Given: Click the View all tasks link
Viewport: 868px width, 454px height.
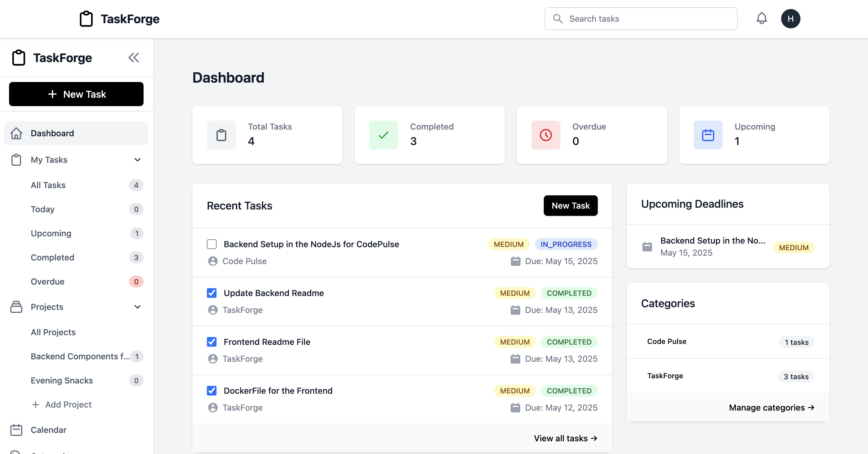Looking at the screenshot, I should point(565,438).
